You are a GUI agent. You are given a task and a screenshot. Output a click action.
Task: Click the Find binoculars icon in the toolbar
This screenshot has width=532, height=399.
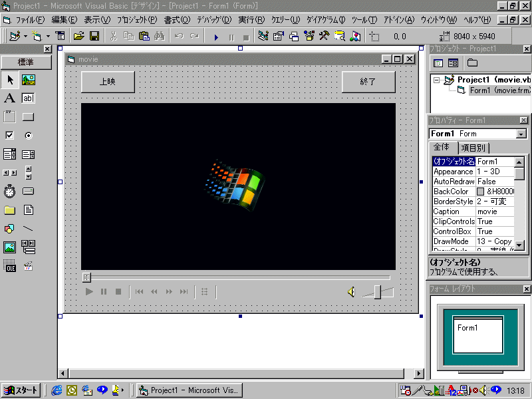pos(159,36)
